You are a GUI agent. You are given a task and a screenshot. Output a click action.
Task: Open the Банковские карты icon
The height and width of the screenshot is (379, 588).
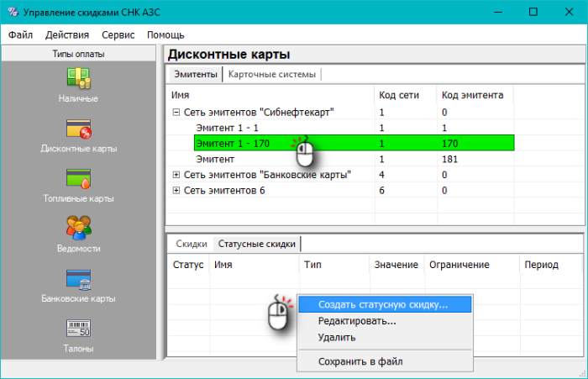pyautogui.click(x=78, y=278)
